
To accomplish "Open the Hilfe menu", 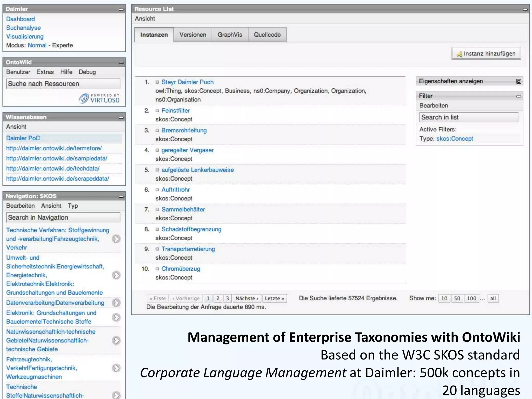I will point(66,72).
